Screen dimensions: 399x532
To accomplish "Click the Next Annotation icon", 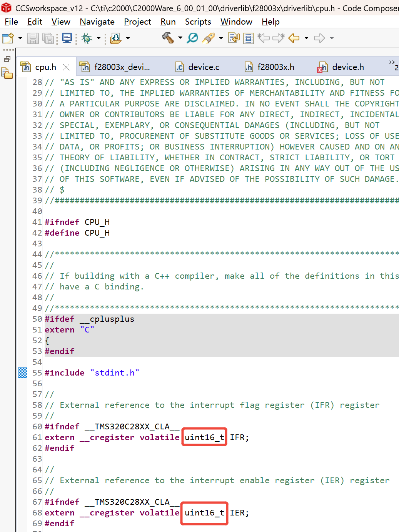I will [234, 38].
